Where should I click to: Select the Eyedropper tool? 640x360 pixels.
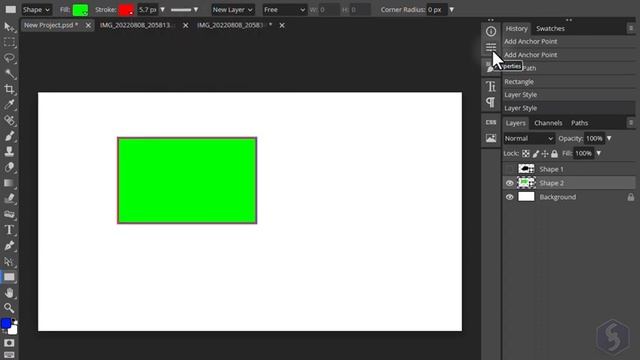(9, 104)
